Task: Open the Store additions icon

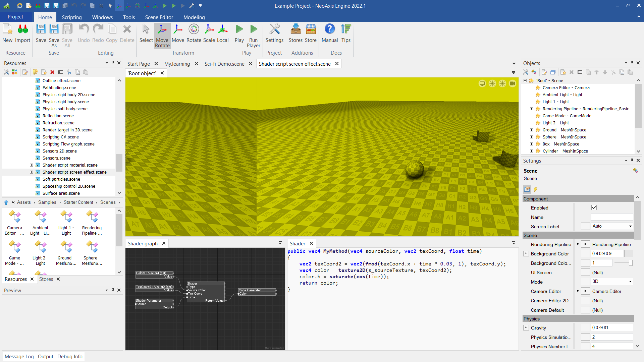Action: (x=311, y=34)
